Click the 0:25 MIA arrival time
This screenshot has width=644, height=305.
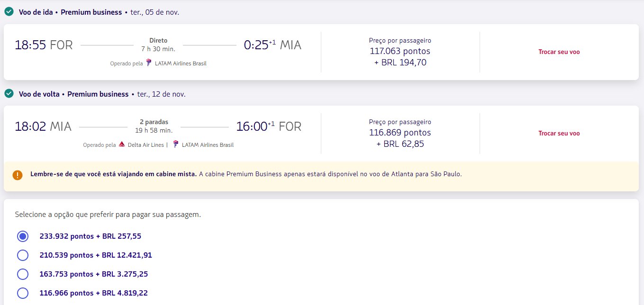272,45
